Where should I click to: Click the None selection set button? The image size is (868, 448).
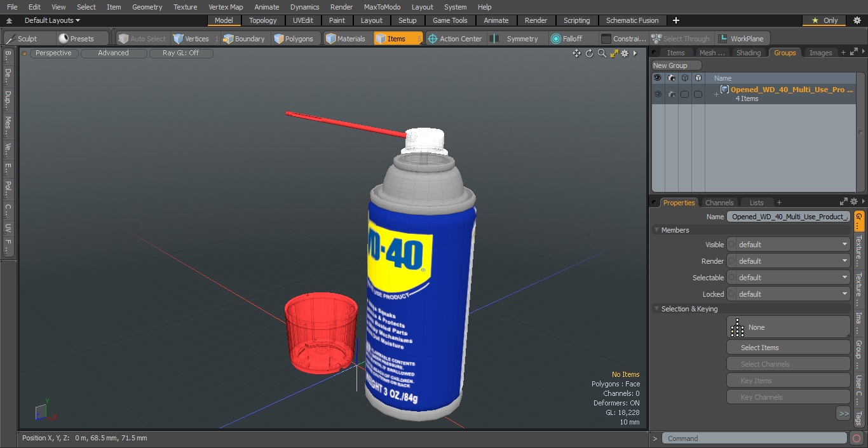pyautogui.click(x=788, y=327)
